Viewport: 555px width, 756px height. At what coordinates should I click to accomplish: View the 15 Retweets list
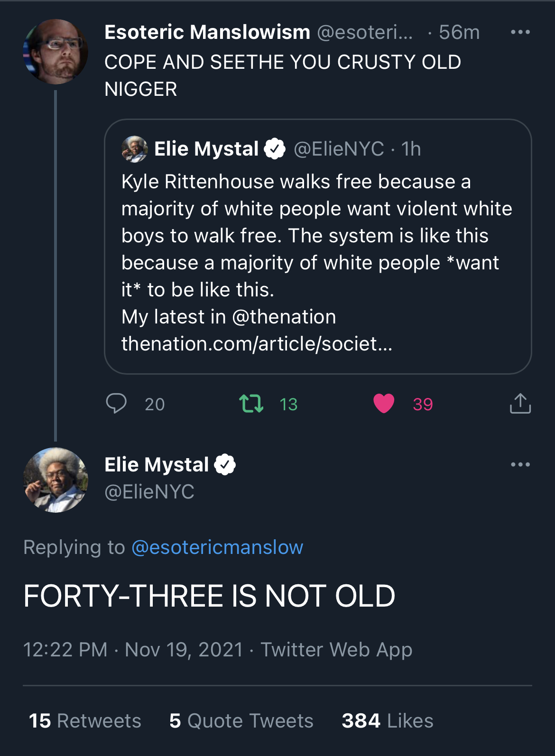(x=85, y=721)
